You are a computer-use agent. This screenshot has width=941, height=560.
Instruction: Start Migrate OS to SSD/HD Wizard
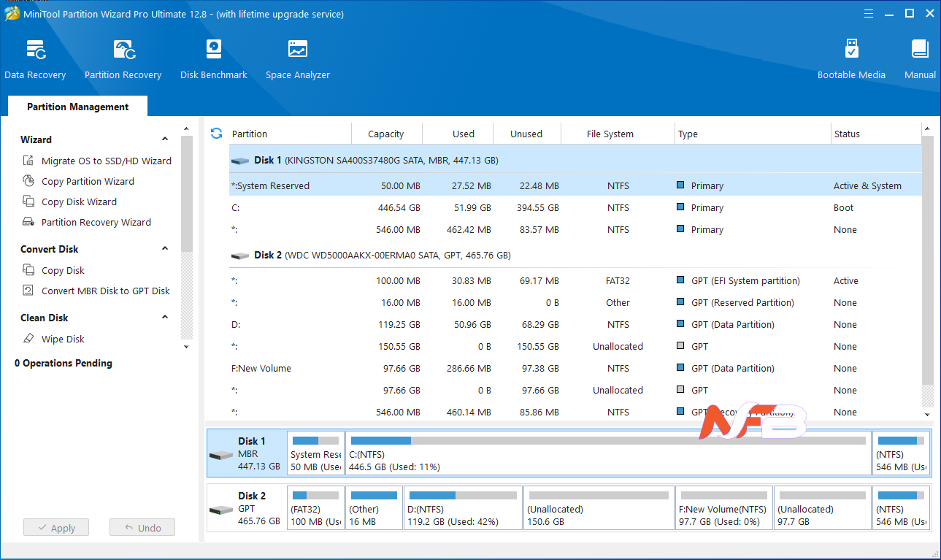(x=106, y=161)
